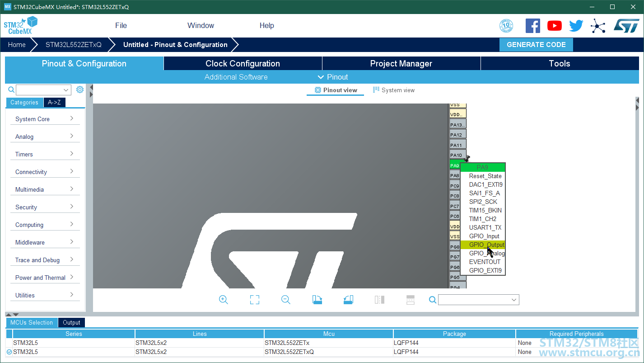Image resolution: width=644 pixels, height=363 pixels.
Task: Expand the Security category
Action: click(x=45, y=207)
